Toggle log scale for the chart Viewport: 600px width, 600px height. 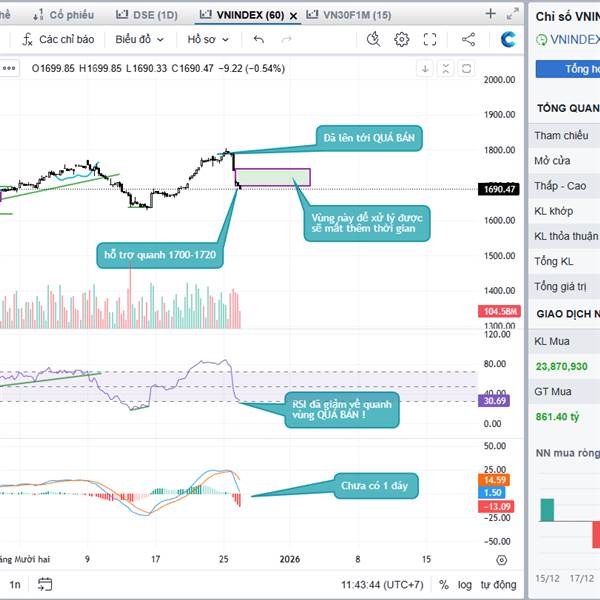coord(463,584)
